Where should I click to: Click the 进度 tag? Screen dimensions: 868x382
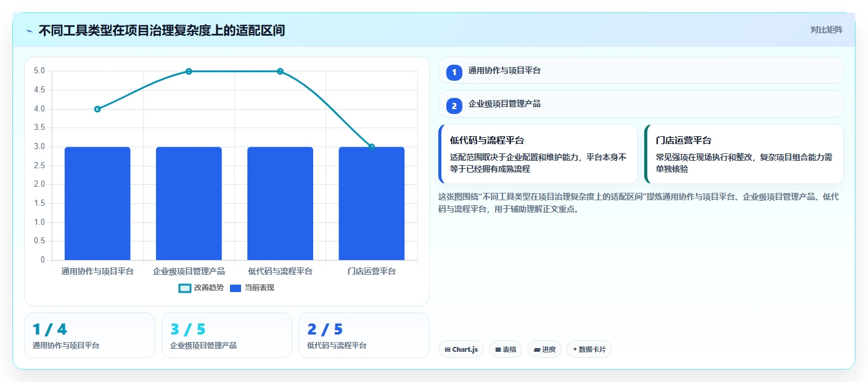point(544,349)
